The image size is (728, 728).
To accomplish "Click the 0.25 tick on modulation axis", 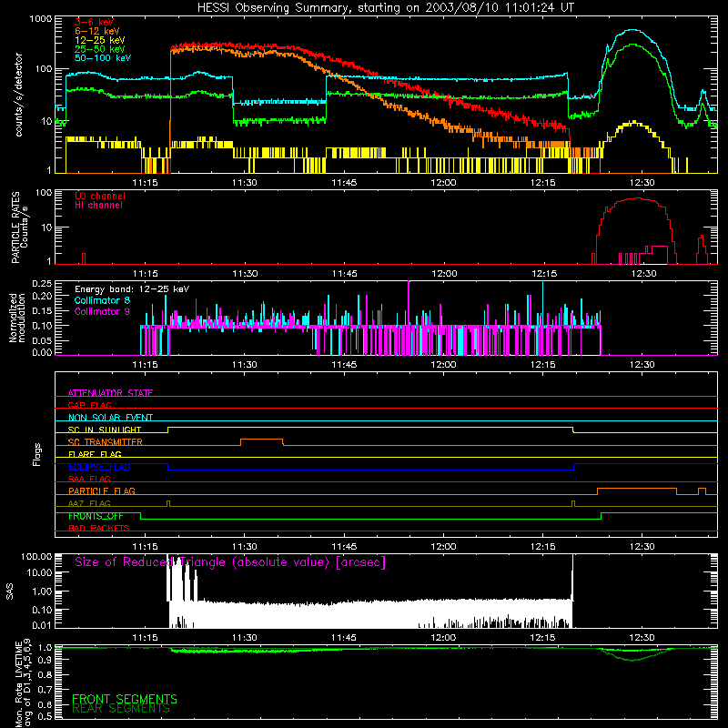I will 42,284.
